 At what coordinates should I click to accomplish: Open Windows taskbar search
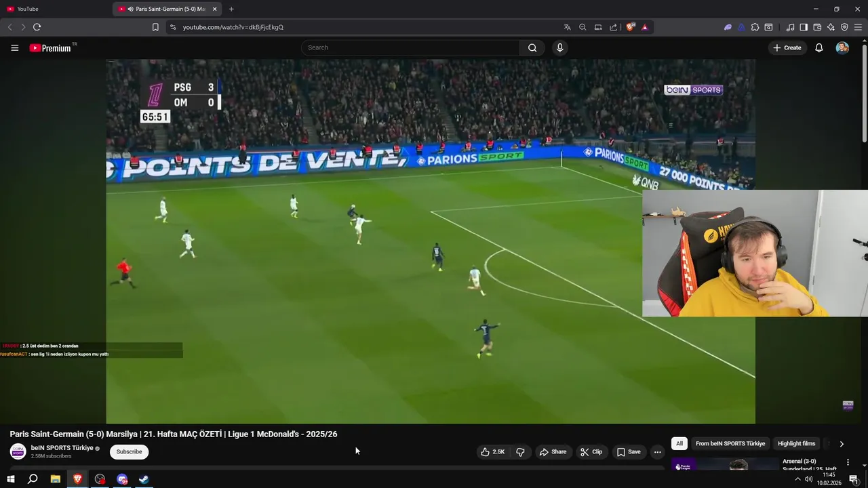(33, 479)
